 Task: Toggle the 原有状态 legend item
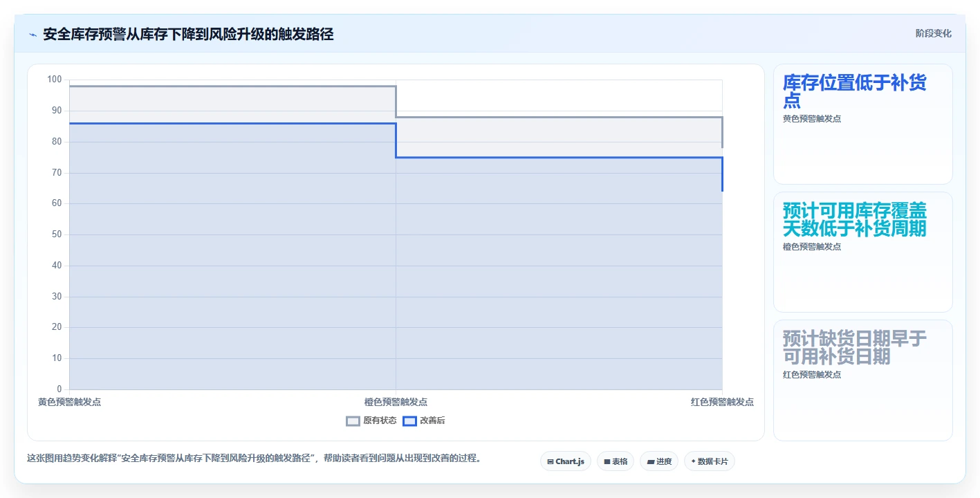371,421
